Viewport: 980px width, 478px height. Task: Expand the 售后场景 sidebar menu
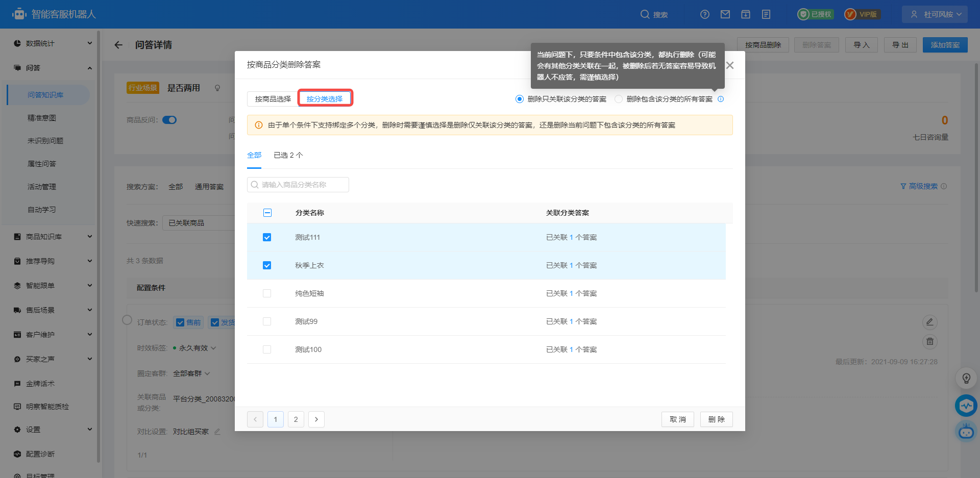(x=90, y=310)
